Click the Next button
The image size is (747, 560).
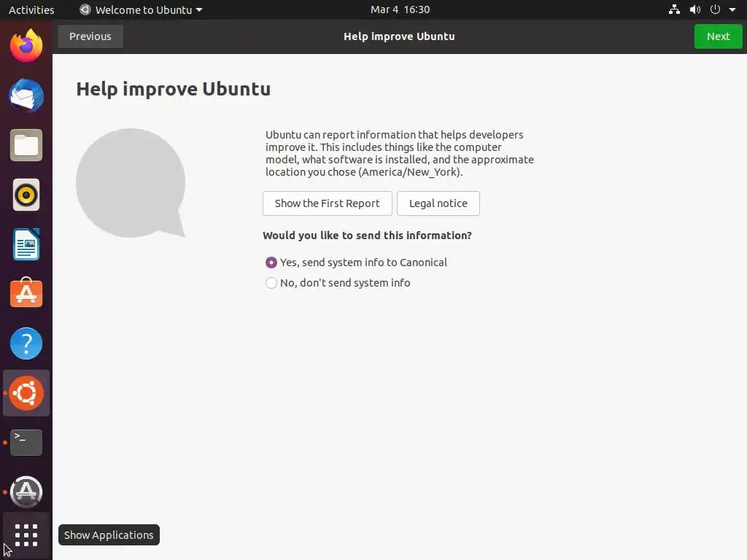click(718, 36)
